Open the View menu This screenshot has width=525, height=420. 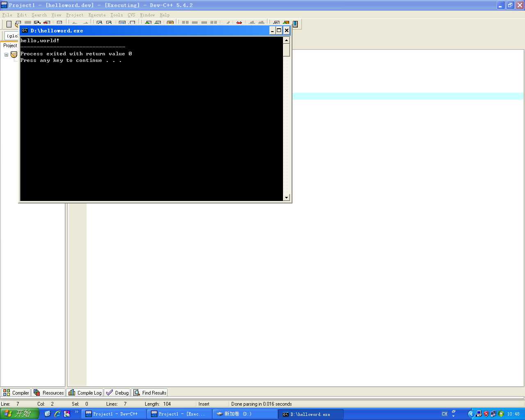56,15
